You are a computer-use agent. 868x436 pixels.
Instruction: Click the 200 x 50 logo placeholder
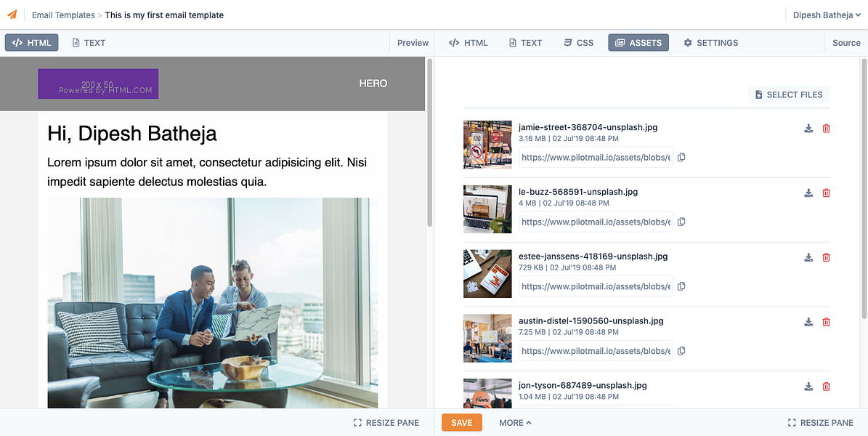coord(98,84)
